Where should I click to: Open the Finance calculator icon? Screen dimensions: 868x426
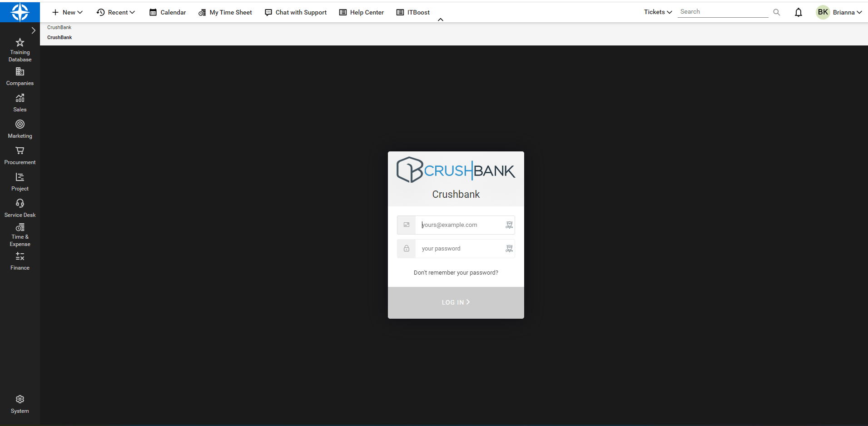20,256
